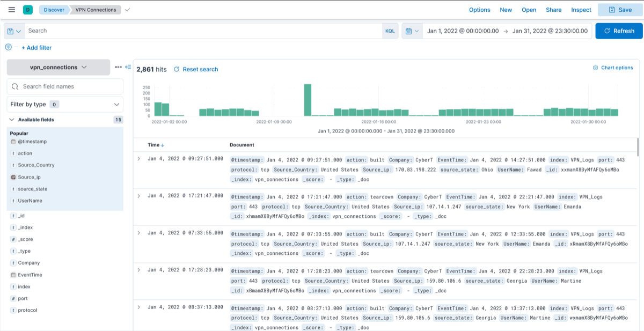The image size is (644, 331).
Task: Click the global filter options funnel icon
Action: point(8,48)
